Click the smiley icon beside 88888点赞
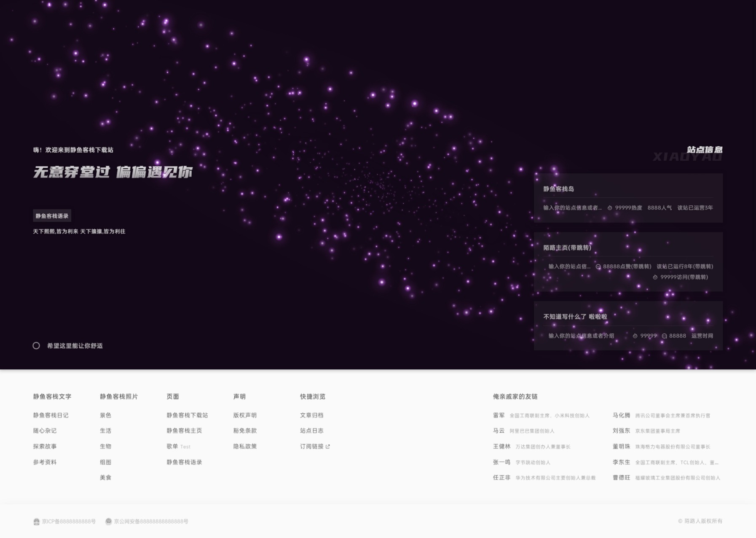The height and width of the screenshot is (538, 756). click(x=598, y=266)
